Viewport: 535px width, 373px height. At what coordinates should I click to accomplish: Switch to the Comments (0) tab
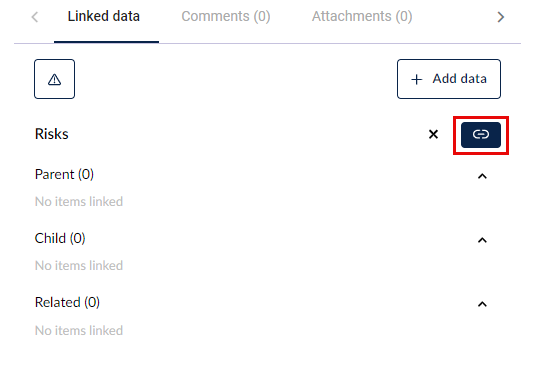(x=226, y=16)
